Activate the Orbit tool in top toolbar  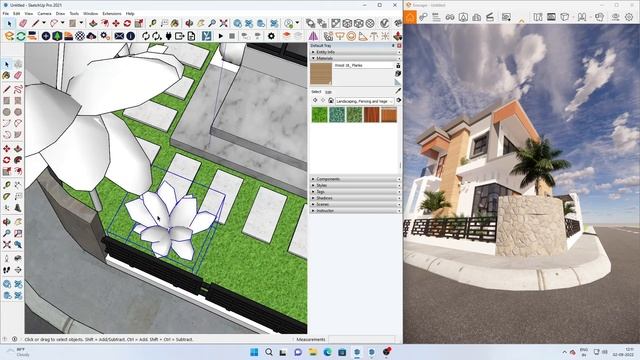(x=189, y=23)
